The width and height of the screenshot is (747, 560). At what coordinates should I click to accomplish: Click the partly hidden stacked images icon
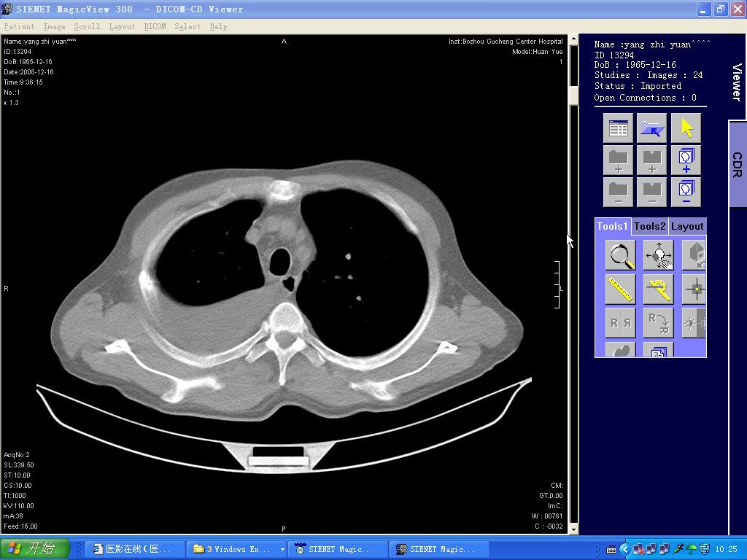659,349
